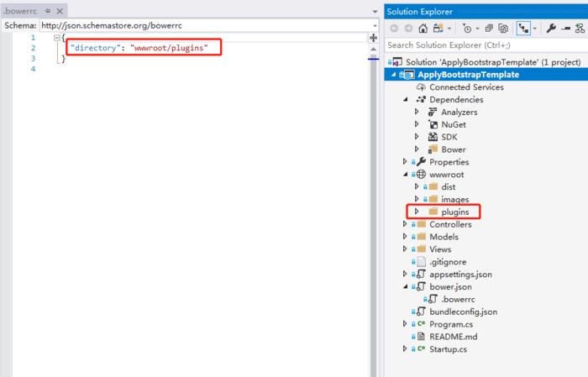Select the Views folder
This screenshot has width=588, height=377.
440,249
